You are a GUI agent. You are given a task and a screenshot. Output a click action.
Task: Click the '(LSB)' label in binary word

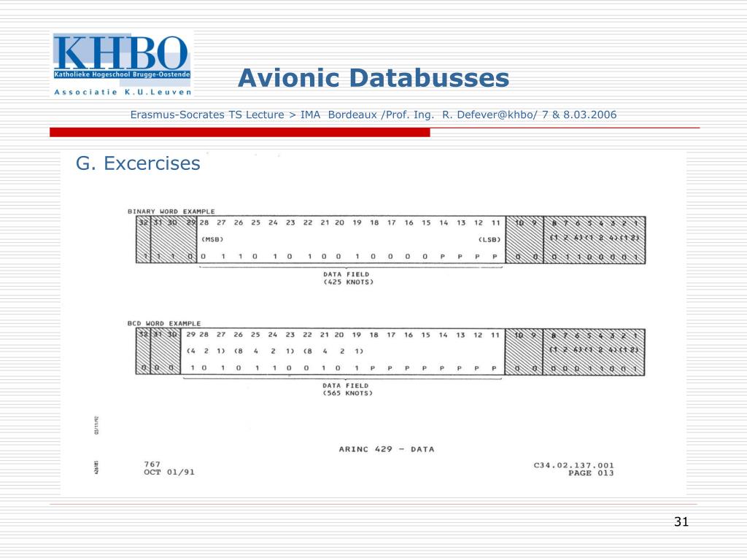pos(489,239)
